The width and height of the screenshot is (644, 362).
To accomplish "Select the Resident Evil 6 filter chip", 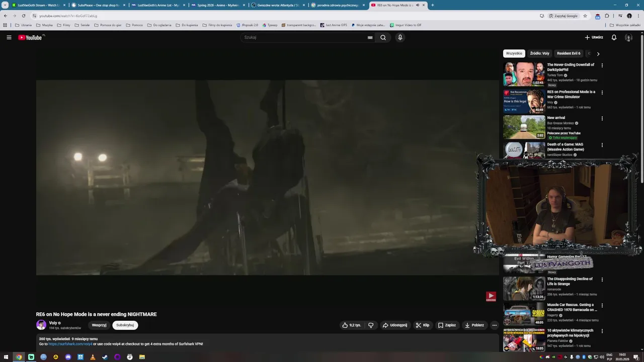I will [x=569, y=53].
